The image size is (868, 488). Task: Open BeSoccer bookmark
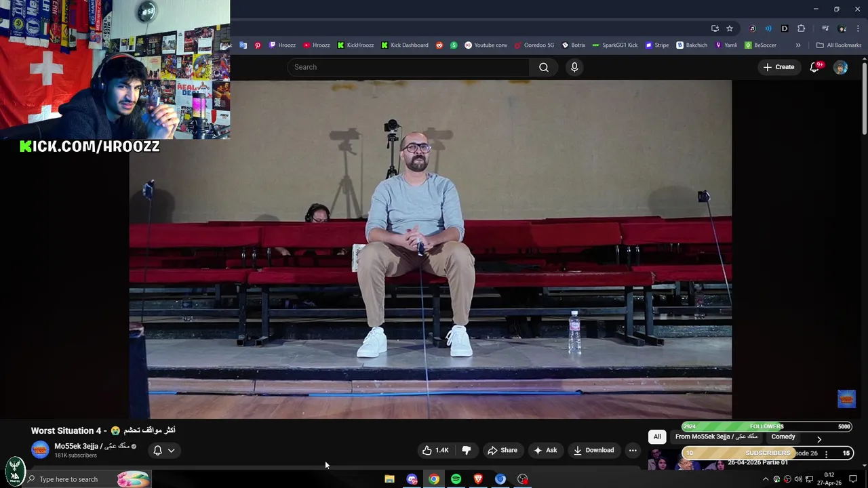(760, 45)
